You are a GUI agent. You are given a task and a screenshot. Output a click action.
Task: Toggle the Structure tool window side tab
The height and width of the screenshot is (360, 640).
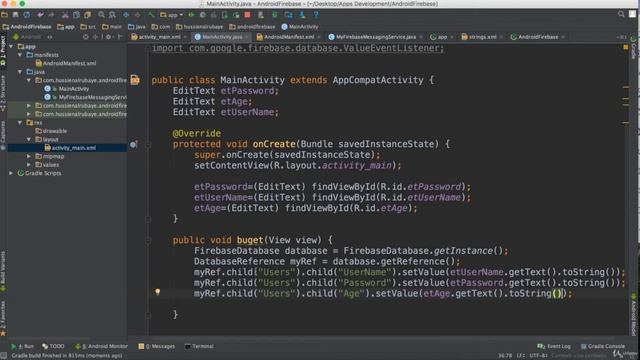3,93
